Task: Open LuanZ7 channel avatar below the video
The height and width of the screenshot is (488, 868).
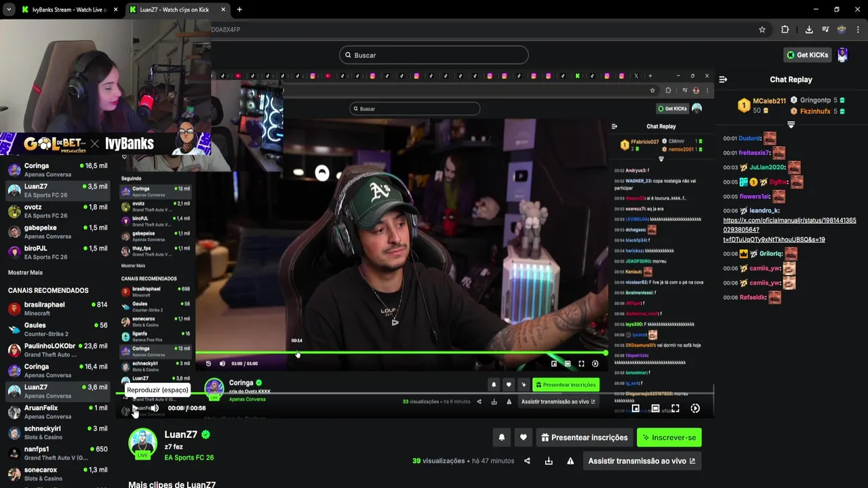Action: (142, 444)
